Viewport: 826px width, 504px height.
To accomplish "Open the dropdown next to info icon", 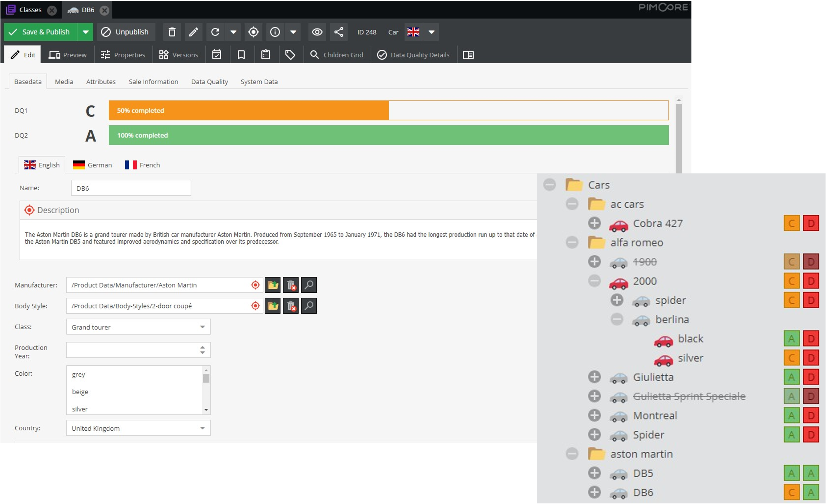I will click(293, 32).
